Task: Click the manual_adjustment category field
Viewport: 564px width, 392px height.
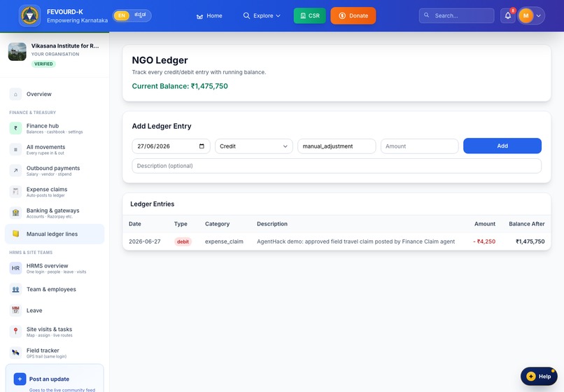Action: tap(337, 146)
